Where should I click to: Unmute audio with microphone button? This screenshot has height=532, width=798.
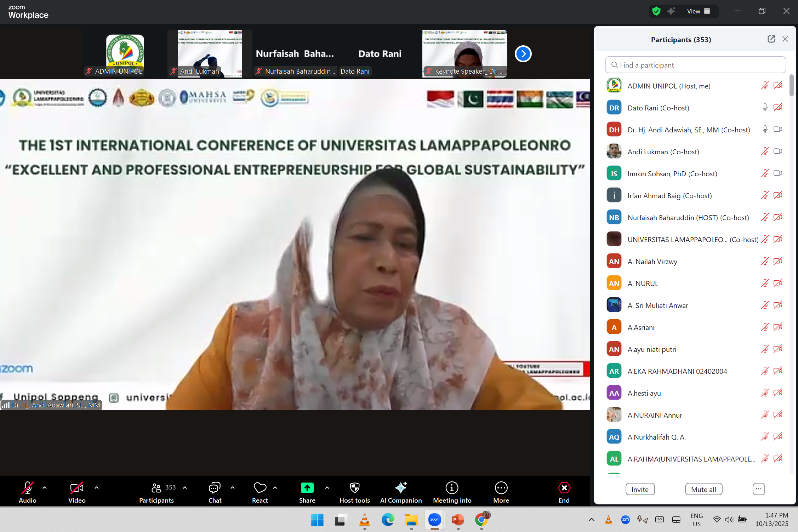pos(28,488)
